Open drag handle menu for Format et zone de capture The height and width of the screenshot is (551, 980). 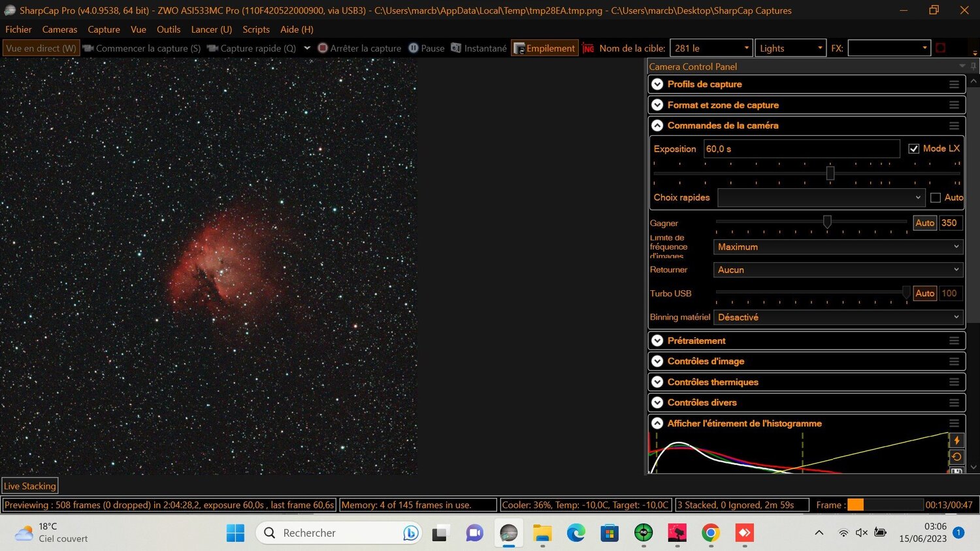click(954, 105)
